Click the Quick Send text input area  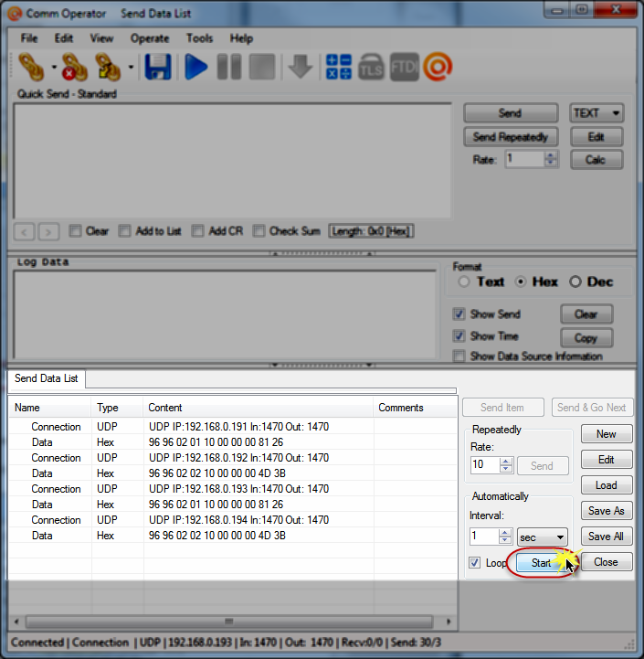pos(232,161)
